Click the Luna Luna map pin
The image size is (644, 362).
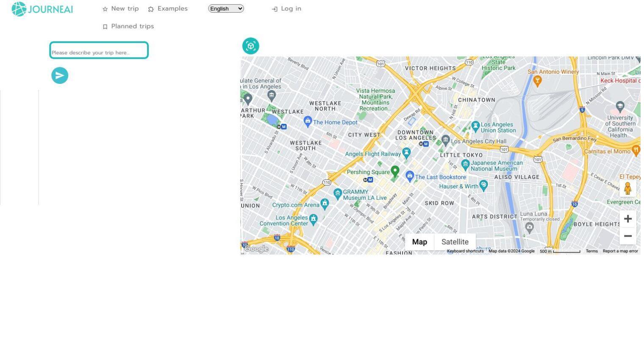tap(529, 227)
